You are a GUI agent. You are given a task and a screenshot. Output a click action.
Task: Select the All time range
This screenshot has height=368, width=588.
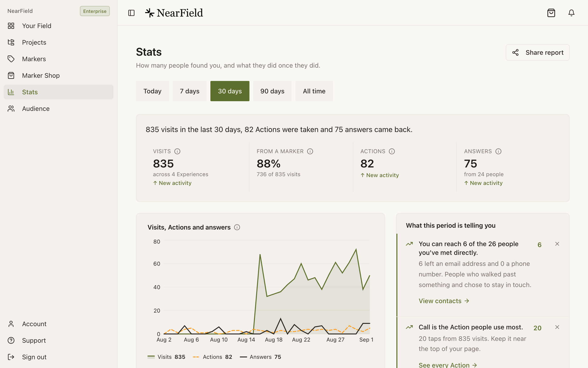pos(314,91)
